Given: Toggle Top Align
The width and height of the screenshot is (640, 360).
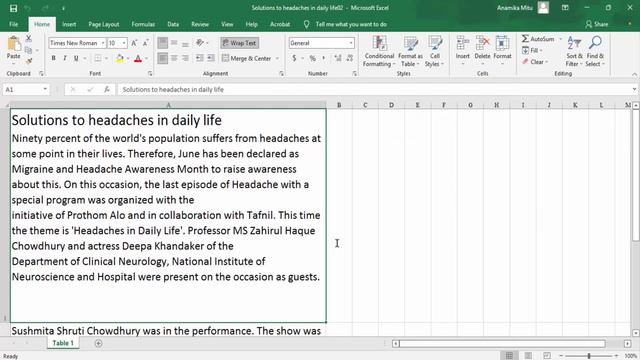Looking at the screenshot, I should (162, 43).
